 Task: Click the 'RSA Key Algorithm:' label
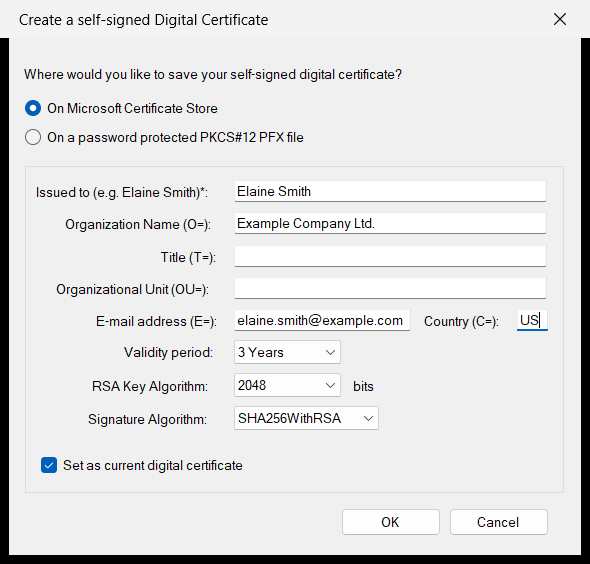pyautogui.click(x=150, y=386)
